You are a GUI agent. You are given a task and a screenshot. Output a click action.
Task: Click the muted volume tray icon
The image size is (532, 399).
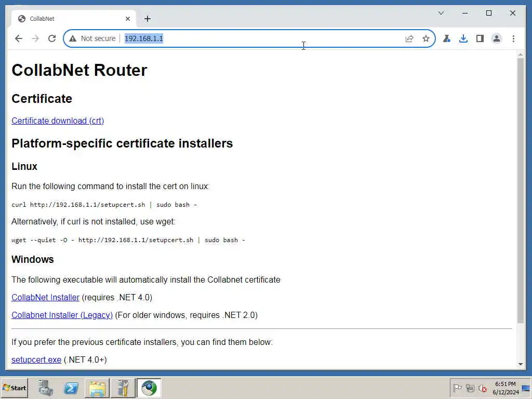[483, 388]
